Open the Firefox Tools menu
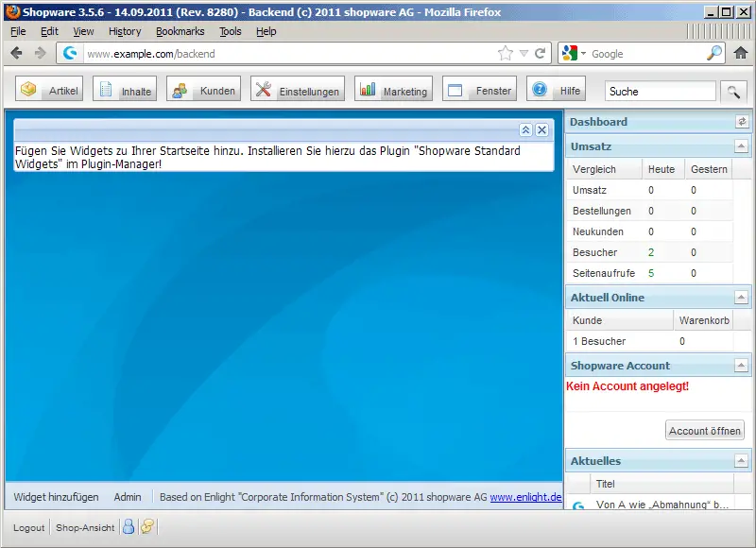This screenshot has height=548, width=756. click(x=230, y=31)
